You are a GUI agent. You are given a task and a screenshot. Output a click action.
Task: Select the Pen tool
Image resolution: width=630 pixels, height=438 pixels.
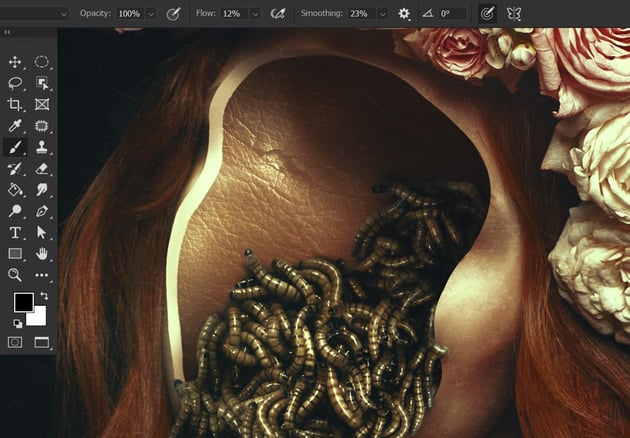pyautogui.click(x=42, y=211)
